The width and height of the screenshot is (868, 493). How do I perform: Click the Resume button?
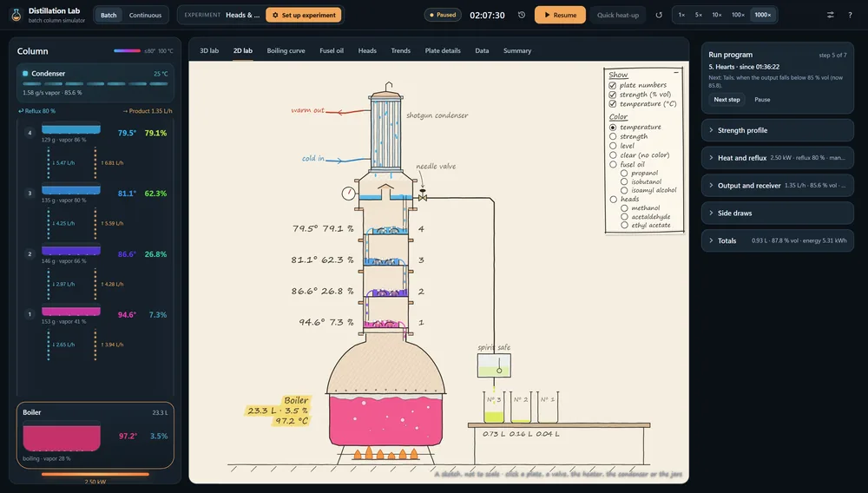(560, 15)
